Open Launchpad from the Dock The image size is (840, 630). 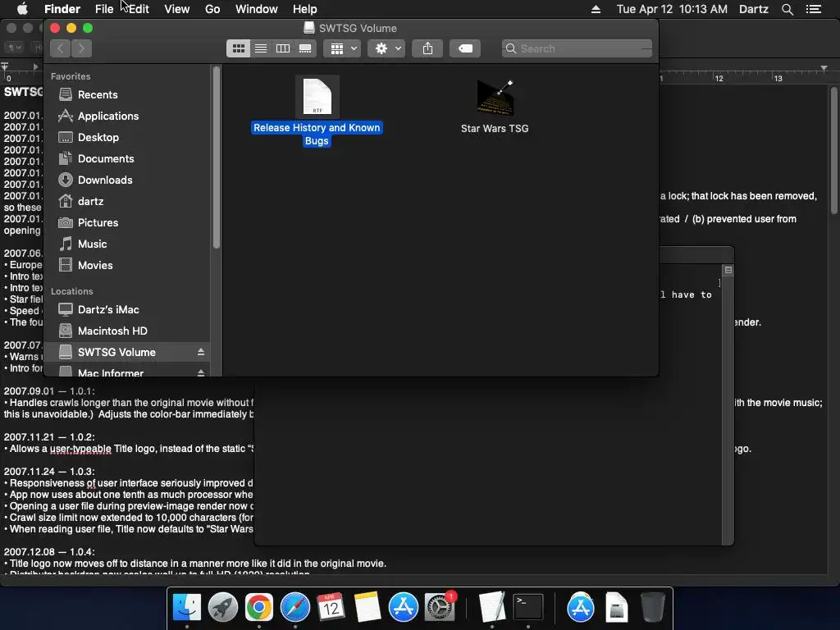(x=223, y=608)
